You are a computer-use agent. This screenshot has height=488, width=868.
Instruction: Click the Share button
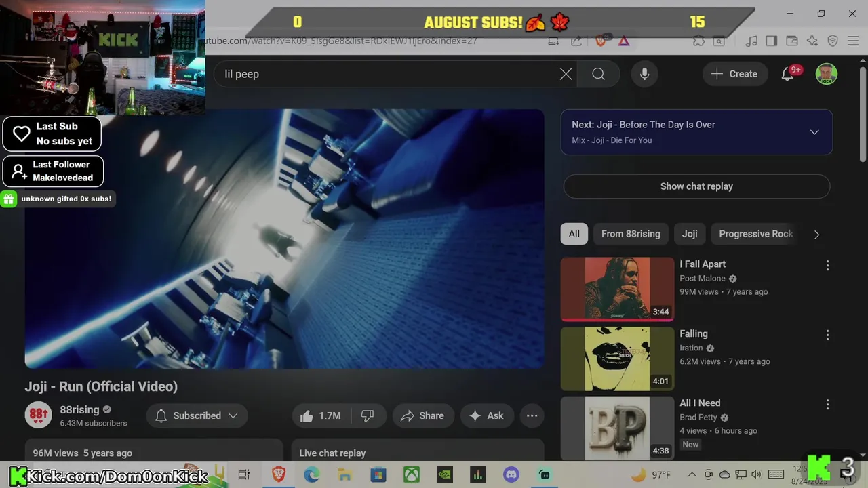click(422, 416)
